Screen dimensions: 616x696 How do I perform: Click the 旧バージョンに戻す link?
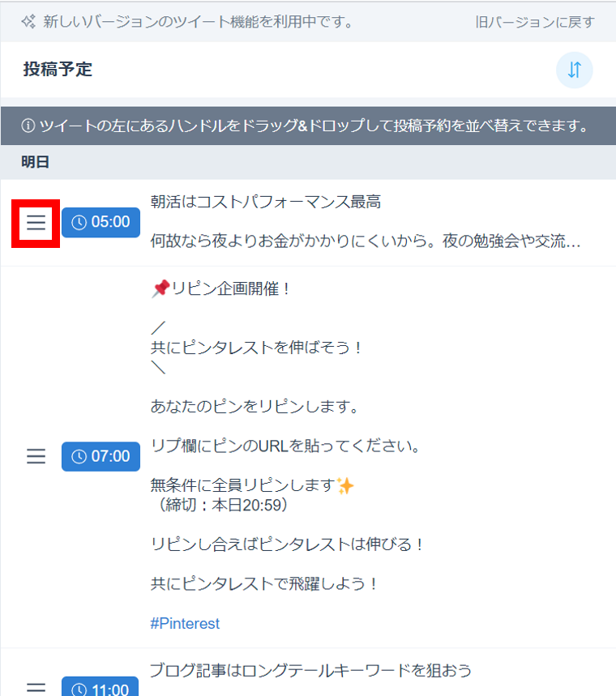535,22
